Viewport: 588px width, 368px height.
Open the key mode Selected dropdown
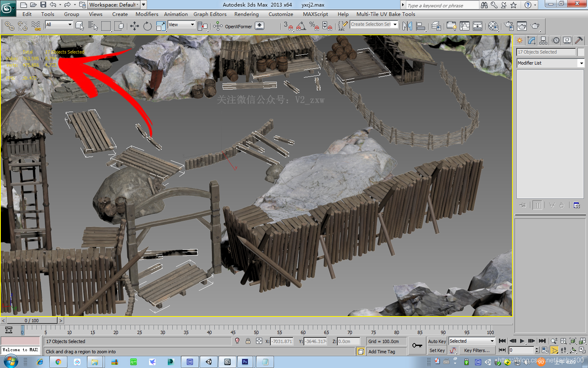472,341
